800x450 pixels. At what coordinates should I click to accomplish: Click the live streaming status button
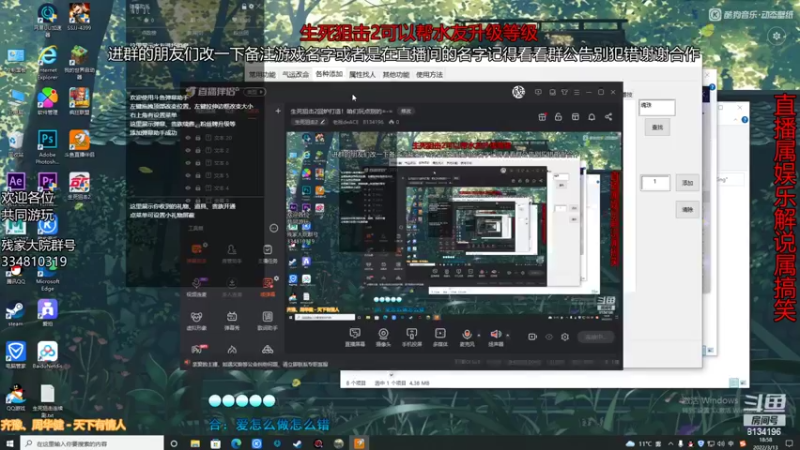(x=595, y=337)
